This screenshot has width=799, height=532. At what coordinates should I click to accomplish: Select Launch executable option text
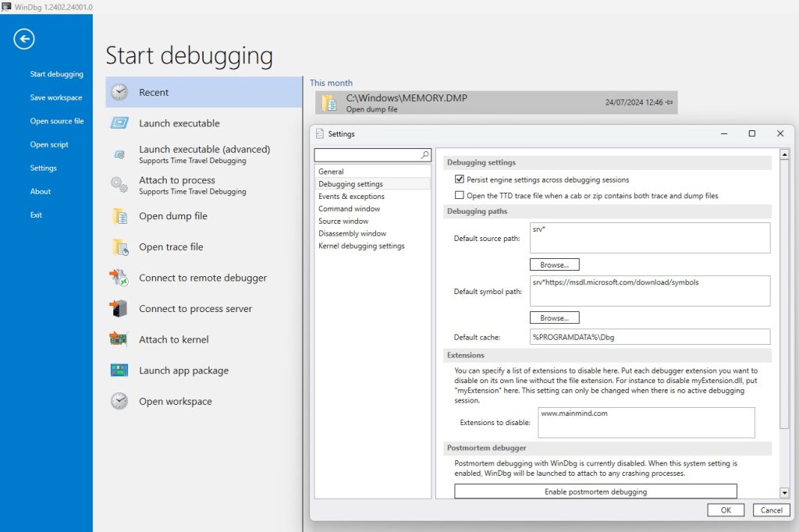click(179, 123)
